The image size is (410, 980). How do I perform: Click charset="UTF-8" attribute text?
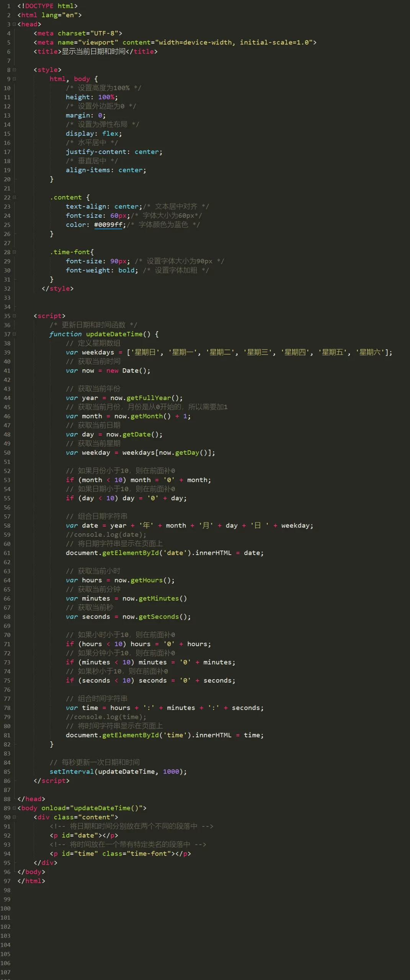[88, 33]
